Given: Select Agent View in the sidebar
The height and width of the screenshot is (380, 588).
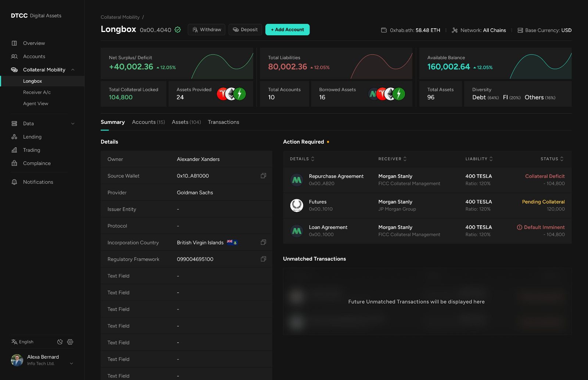Looking at the screenshot, I should (x=36, y=104).
